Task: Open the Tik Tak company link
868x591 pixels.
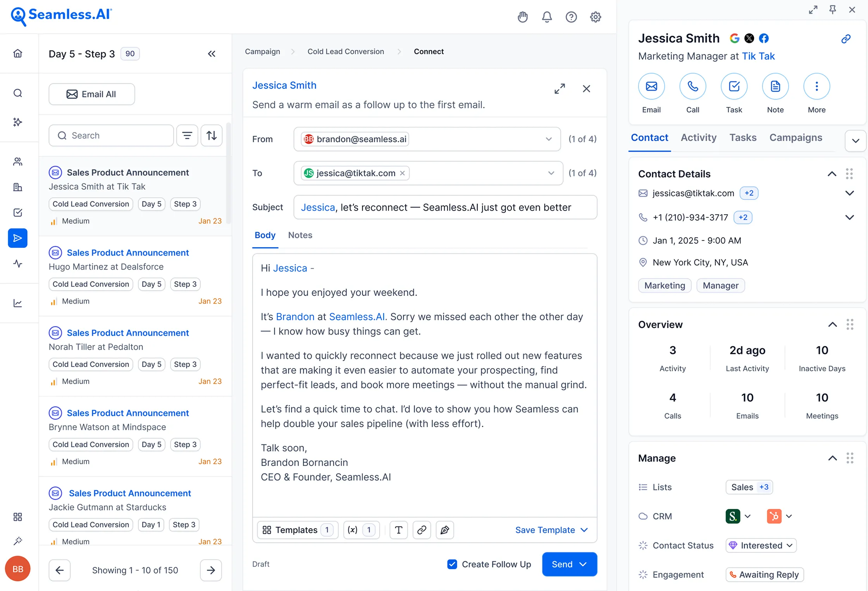Action: click(x=759, y=56)
